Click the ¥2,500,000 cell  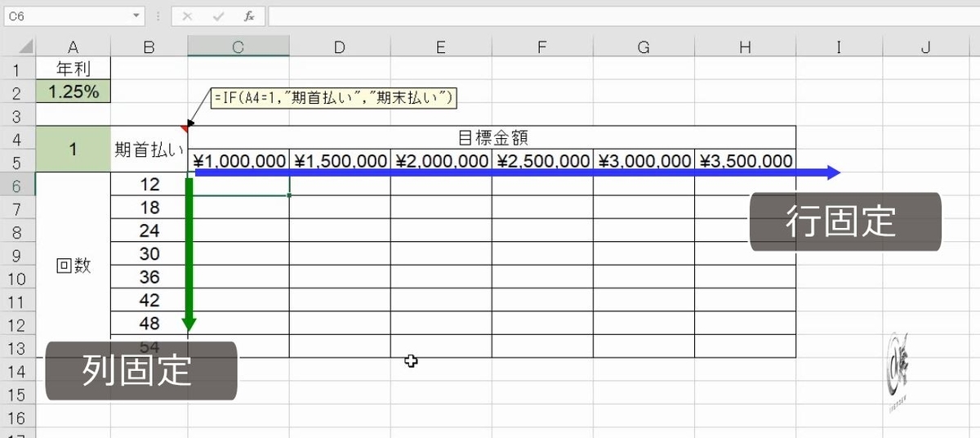542,161
